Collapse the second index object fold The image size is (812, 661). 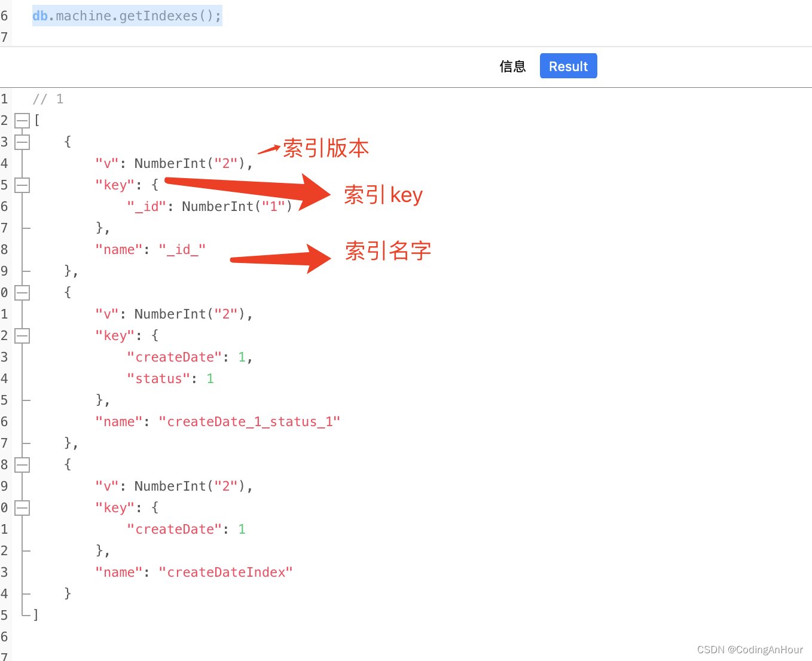pos(22,293)
